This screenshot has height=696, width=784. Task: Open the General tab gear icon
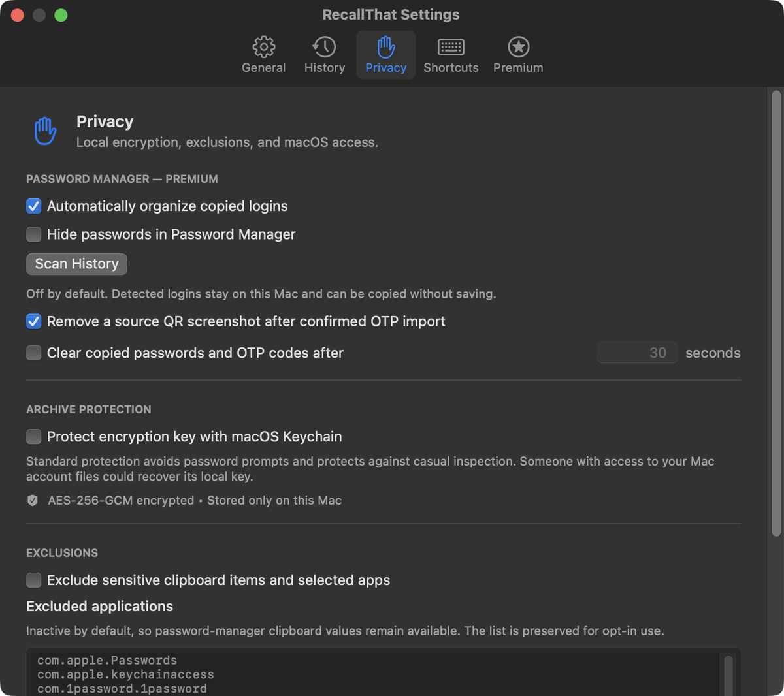click(264, 47)
